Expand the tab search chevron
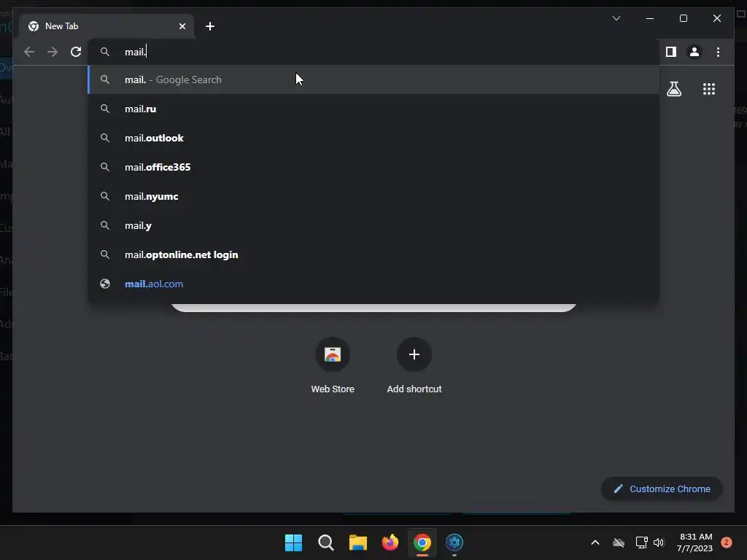747x560 pixels. click(616, 18)
